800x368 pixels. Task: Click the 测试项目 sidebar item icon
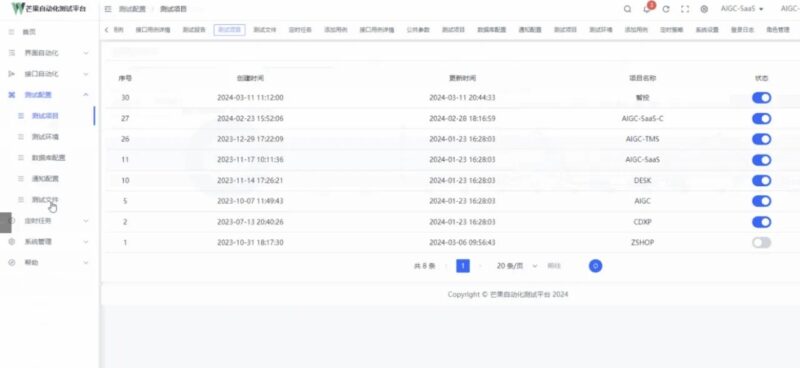pyautogui.click(x=21, y=116)
